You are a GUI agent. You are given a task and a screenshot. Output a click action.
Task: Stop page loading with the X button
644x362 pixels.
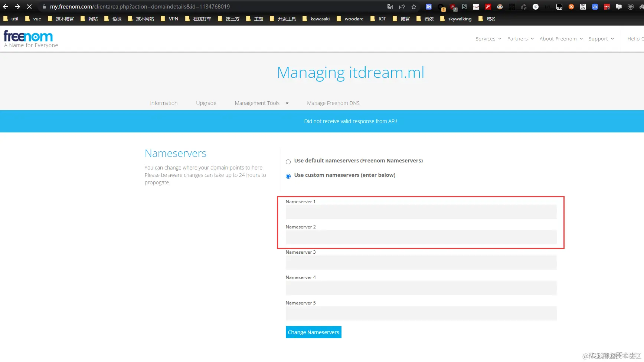(x=29, y=7)
